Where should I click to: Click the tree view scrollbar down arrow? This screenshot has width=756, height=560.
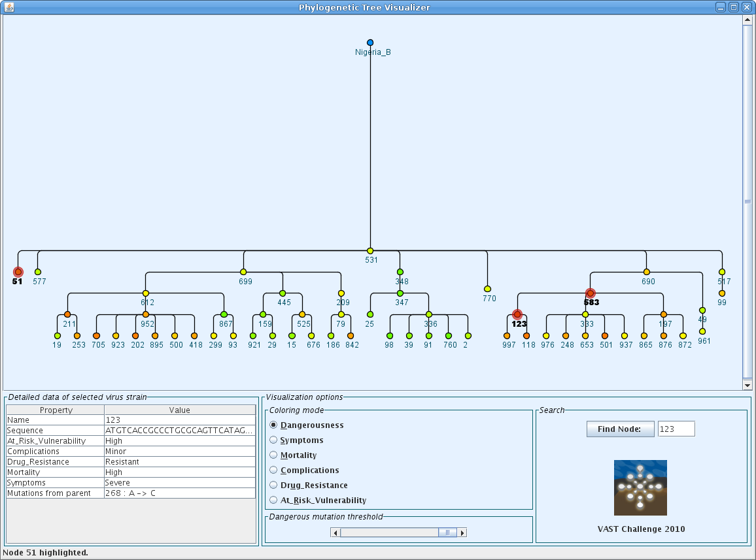[747, 385]
